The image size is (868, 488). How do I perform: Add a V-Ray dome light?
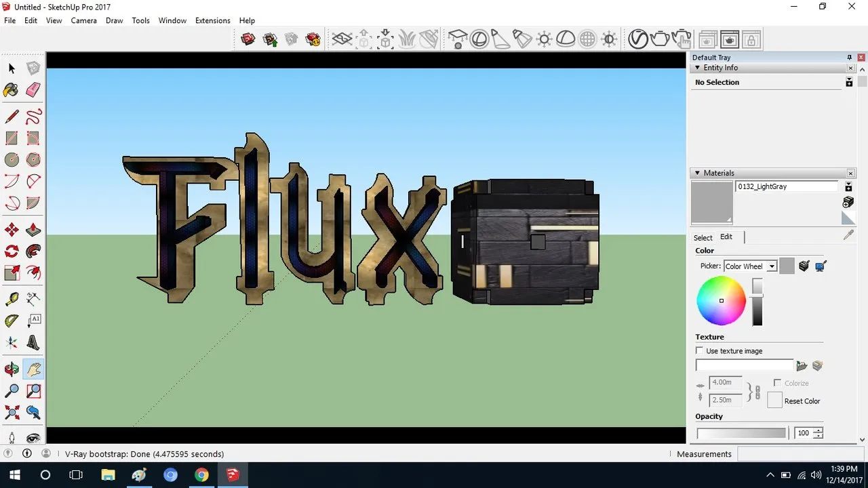(566, 39)
